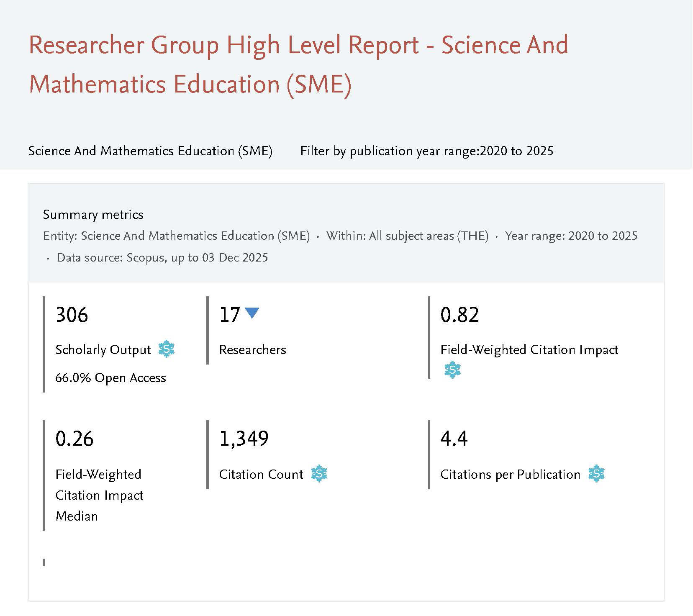Select the Field-Weighted Citation Impact Median label
Screen dimensions: 693x616
tap(99, 495)
